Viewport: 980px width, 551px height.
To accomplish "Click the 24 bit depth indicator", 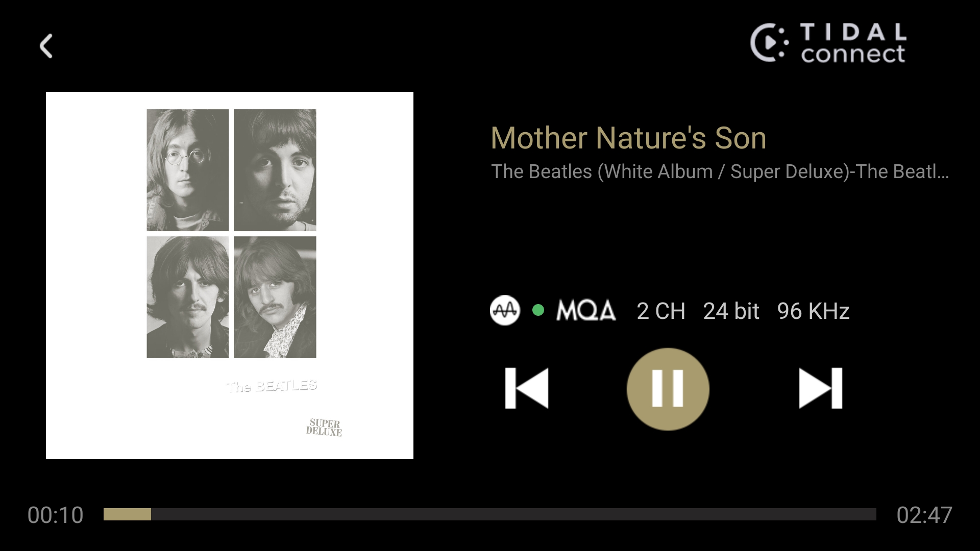I will [x=731, y=311].
